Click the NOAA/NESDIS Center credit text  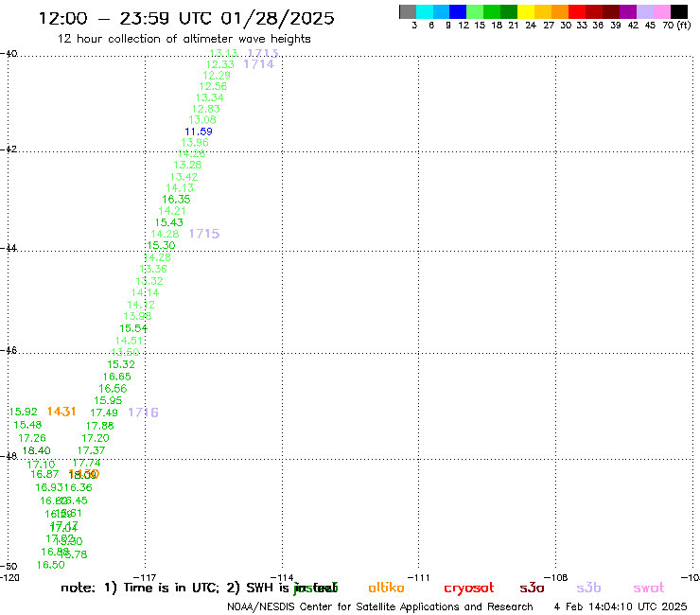(x=380, y=607)
